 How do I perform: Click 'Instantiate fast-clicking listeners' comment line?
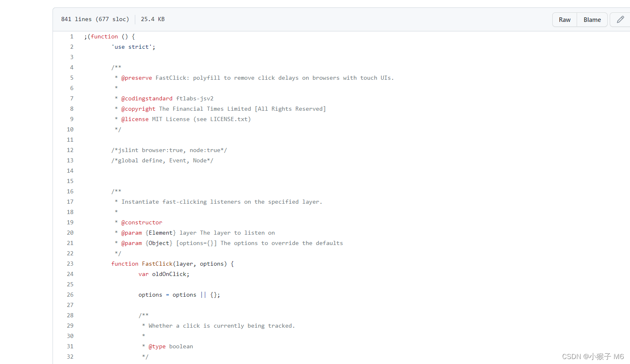tap(222, 202)
